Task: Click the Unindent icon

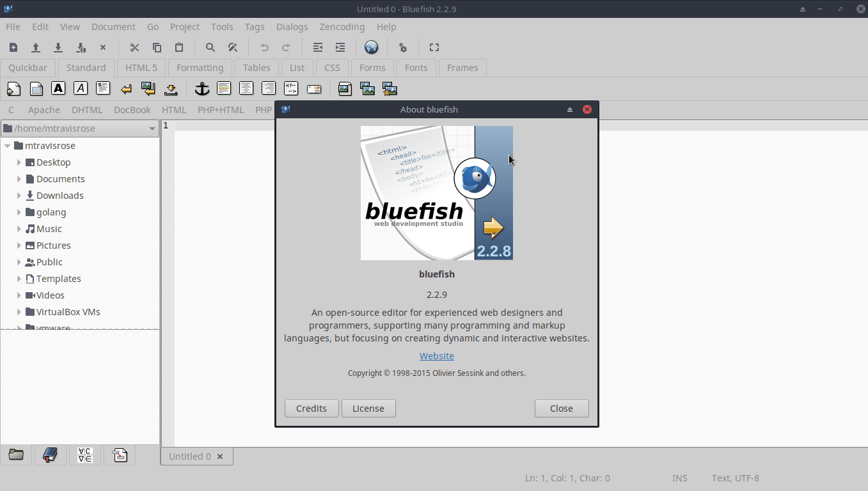Action: pos(318,47)
